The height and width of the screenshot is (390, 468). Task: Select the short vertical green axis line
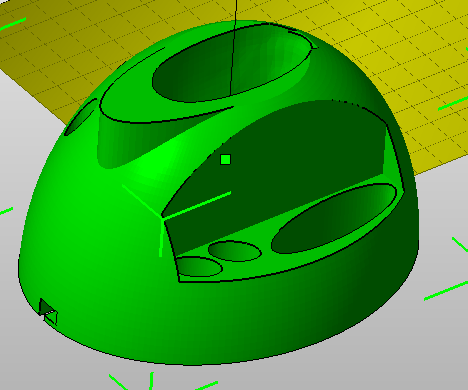161,237
